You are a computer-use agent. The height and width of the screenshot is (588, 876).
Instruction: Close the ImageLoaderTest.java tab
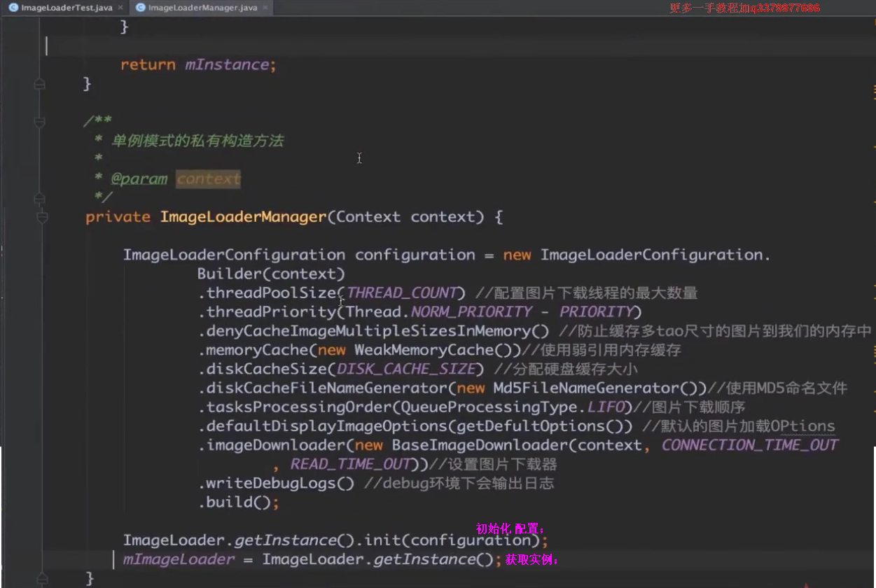pos(120,8)
